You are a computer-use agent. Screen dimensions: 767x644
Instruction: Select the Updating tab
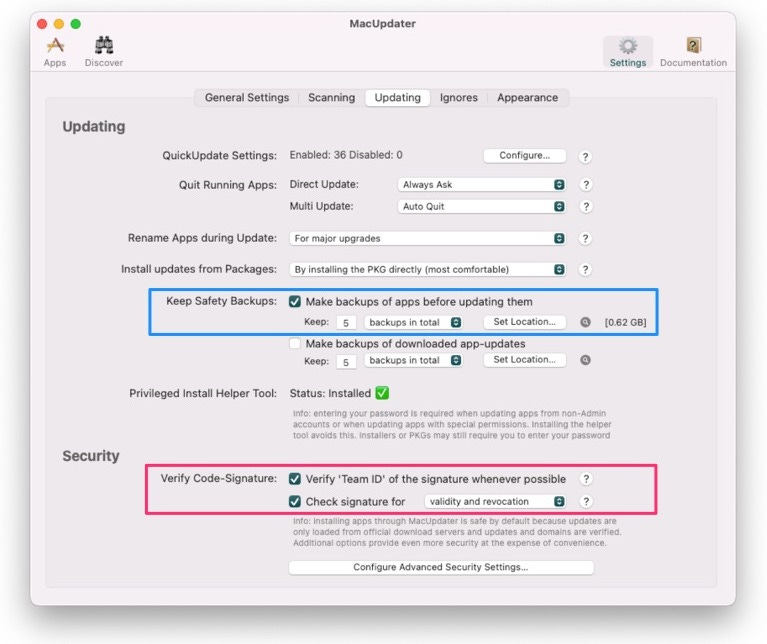tap(398, 98)
